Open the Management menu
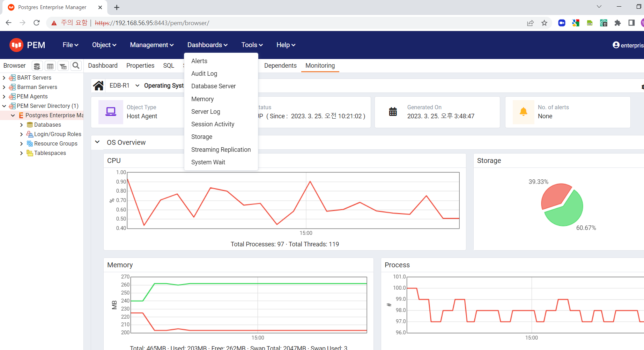644x350 pixels. pyautogui.click(x=152, y=45)
